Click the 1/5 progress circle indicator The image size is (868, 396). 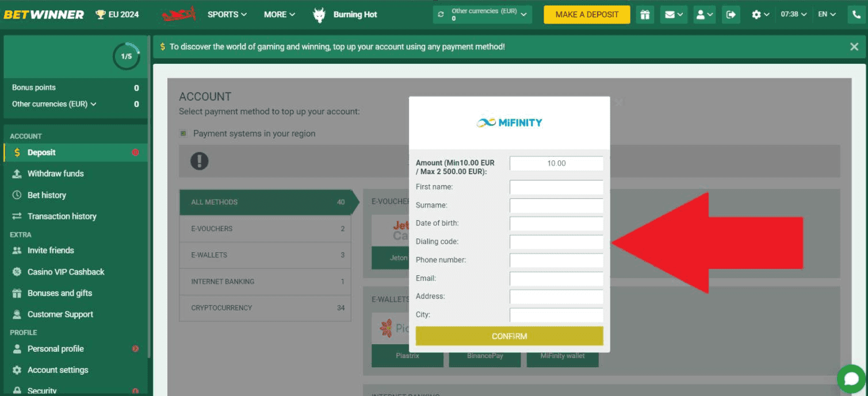point(126,56)
